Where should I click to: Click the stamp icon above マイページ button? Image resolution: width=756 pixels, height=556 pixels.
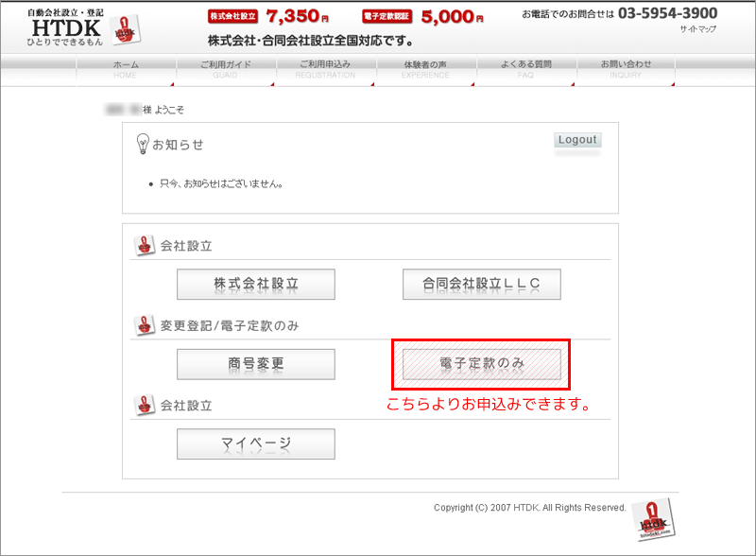[146, 405]
